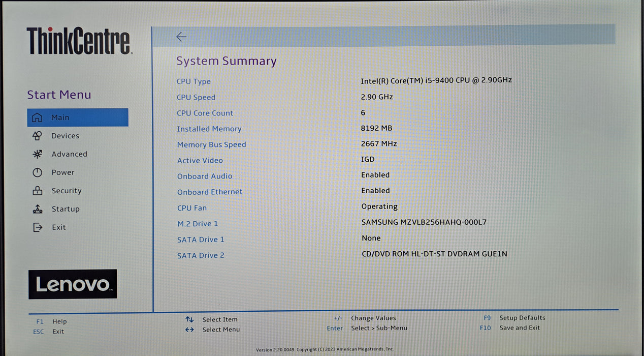Click the F9 Setup Defaults hint

pyautogui.click(x=514, y=318)
